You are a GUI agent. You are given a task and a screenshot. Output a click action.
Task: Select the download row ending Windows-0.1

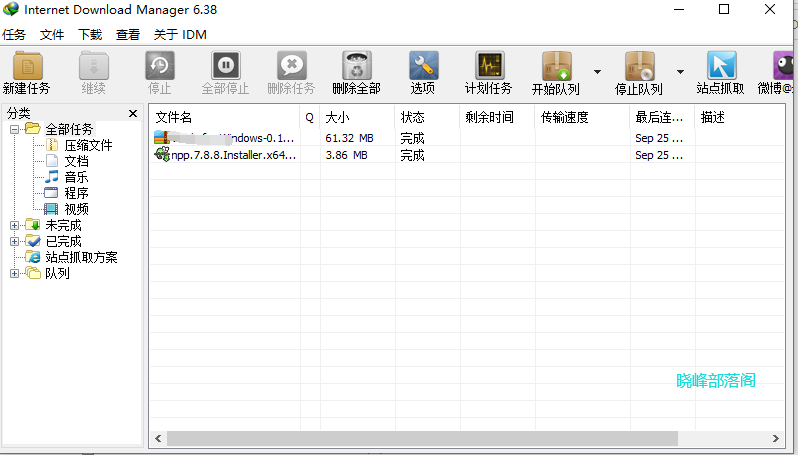point(467,138)
